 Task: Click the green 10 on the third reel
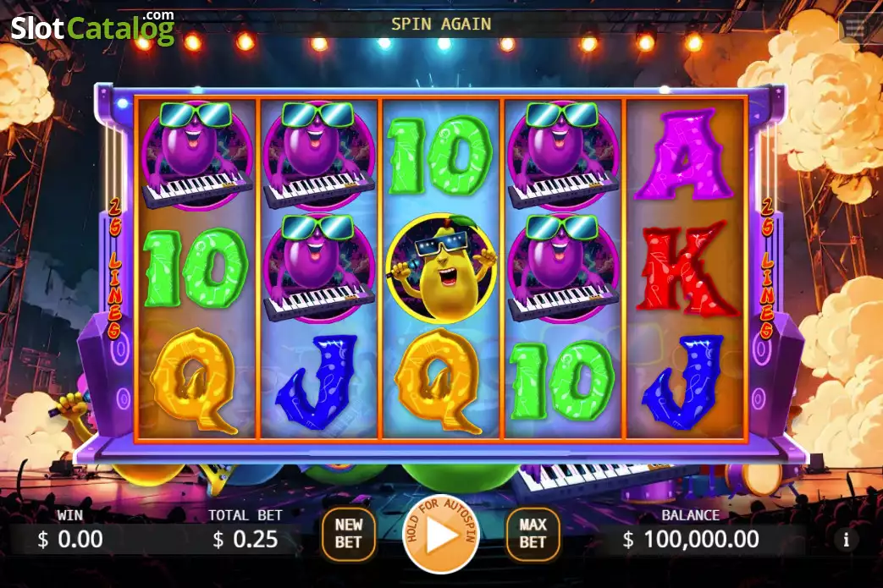tap(441, 156)
